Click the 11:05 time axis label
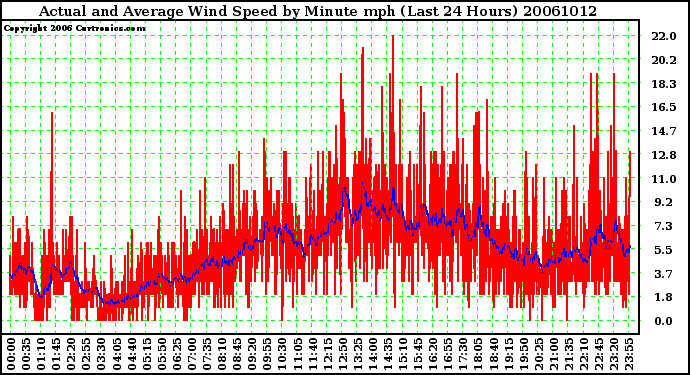Image resolution: width=690 pixels, height=375 pixels. point(297,354)
